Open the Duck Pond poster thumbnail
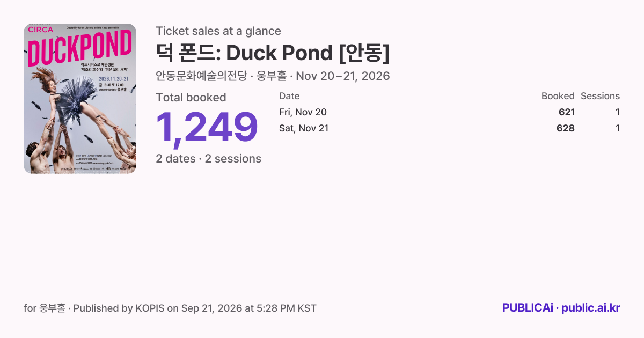Screen dimensions: 644x338 (x=80, y=99)
